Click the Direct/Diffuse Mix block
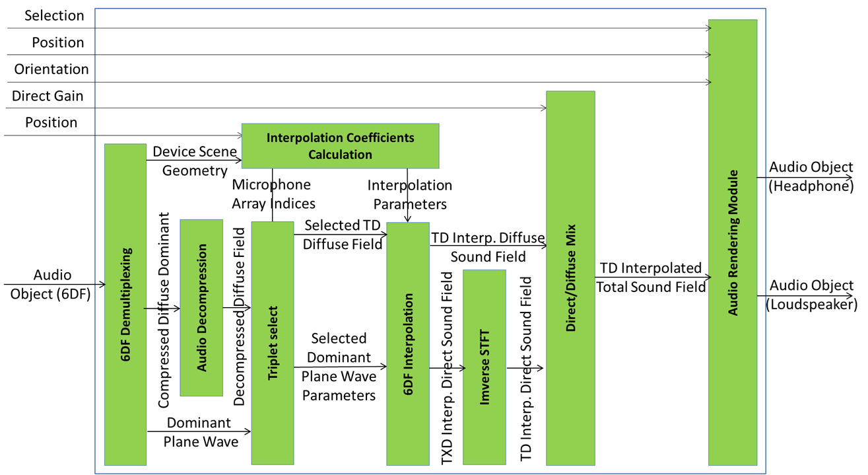Viewport: 868px width, 475px height. coord(570,278)
